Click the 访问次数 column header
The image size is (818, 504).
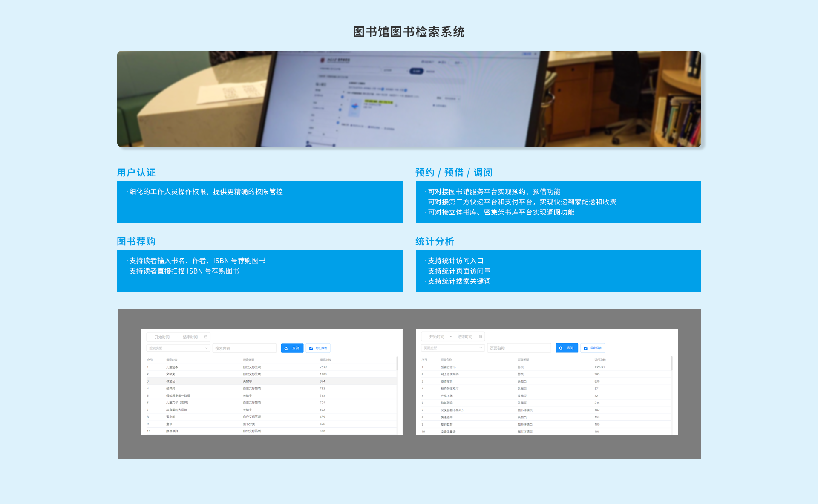coord(600,360)
